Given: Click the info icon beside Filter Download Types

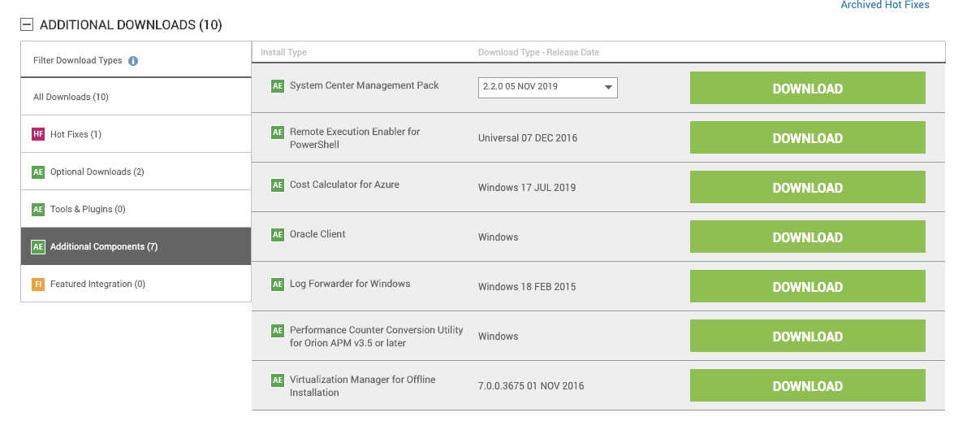Looking at the screenshot, I should point(133,61).
